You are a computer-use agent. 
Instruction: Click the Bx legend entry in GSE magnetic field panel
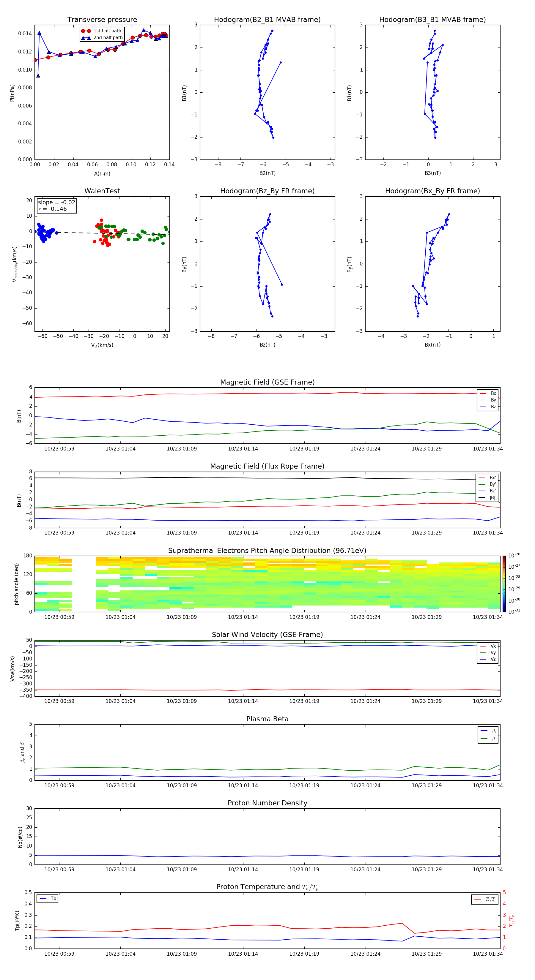coord(488,393)
